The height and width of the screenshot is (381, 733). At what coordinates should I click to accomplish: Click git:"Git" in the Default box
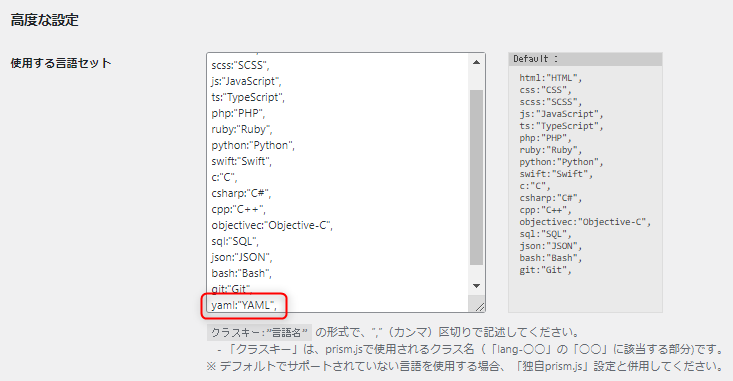click(545, 270)
